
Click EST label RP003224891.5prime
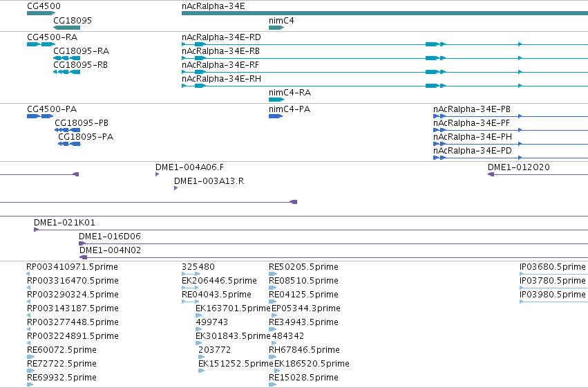tap(73, 336)
